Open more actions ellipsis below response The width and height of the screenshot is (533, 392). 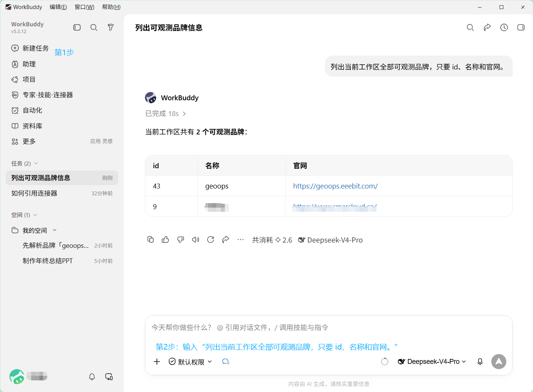[x=241, y=240]
